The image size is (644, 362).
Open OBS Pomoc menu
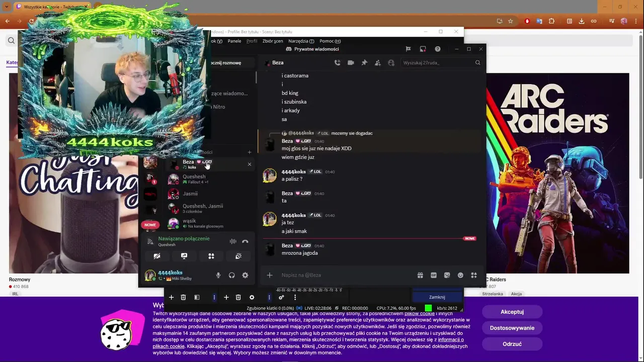click(x=330, y=41)
